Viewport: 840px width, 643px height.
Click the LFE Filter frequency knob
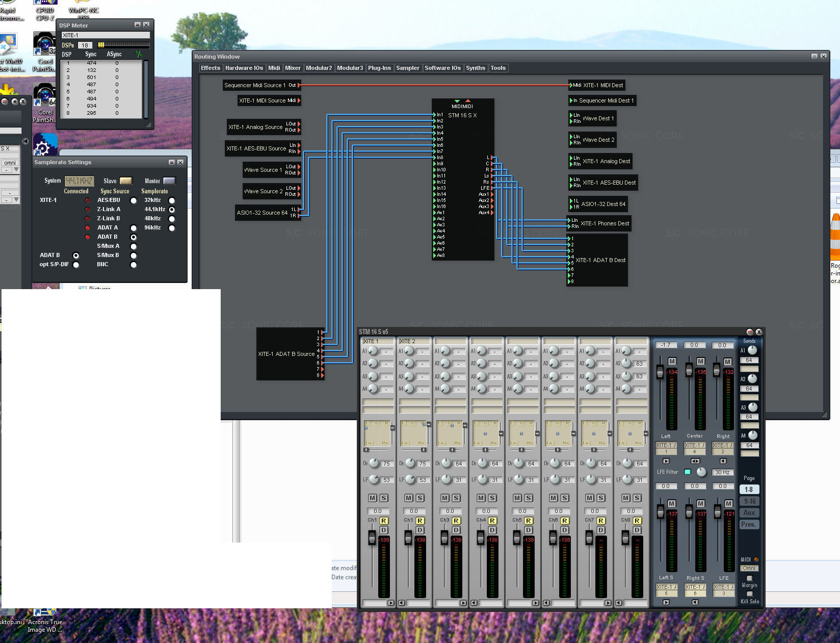701,472
